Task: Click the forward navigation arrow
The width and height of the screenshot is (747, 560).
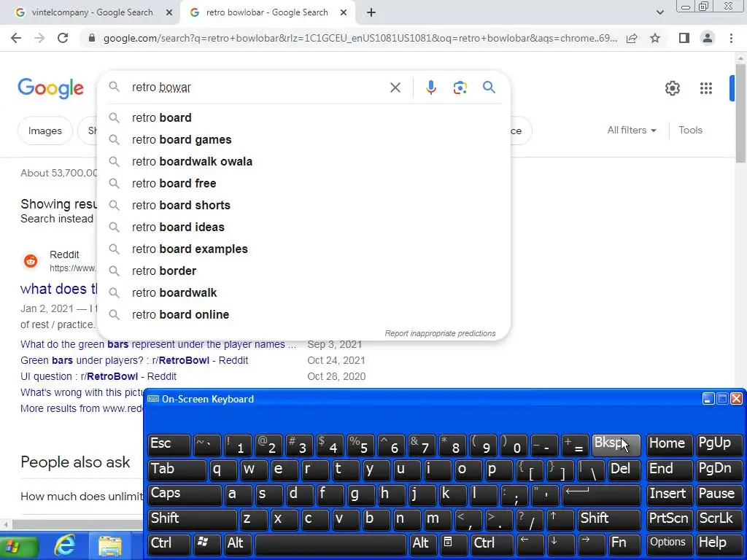Action: (39, 38)
